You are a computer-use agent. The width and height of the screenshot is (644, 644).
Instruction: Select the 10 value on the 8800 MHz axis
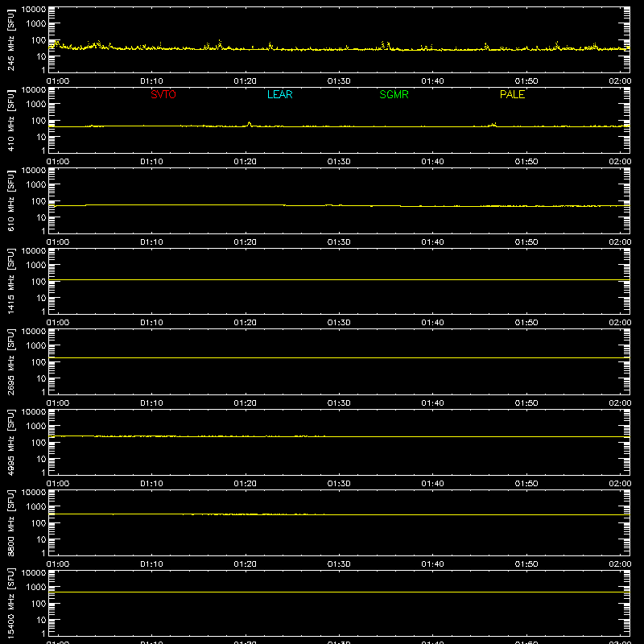pyautogui.click(x=41, y=539)
